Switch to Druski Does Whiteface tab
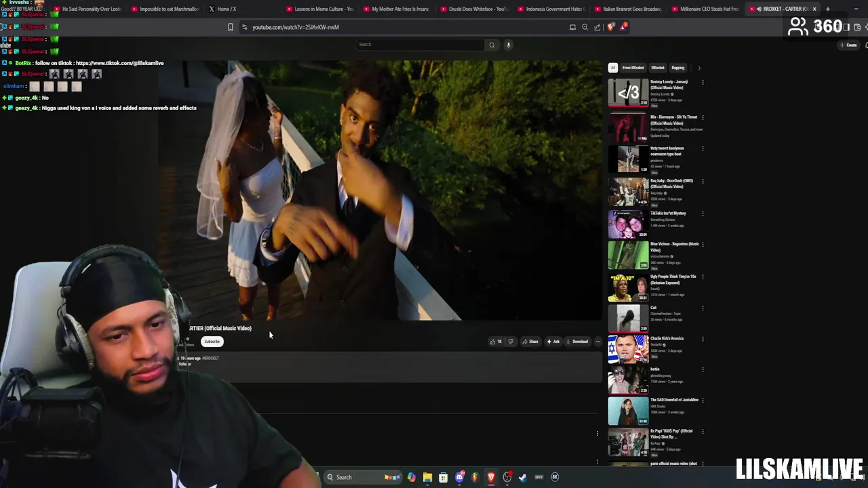 (475, 9)
